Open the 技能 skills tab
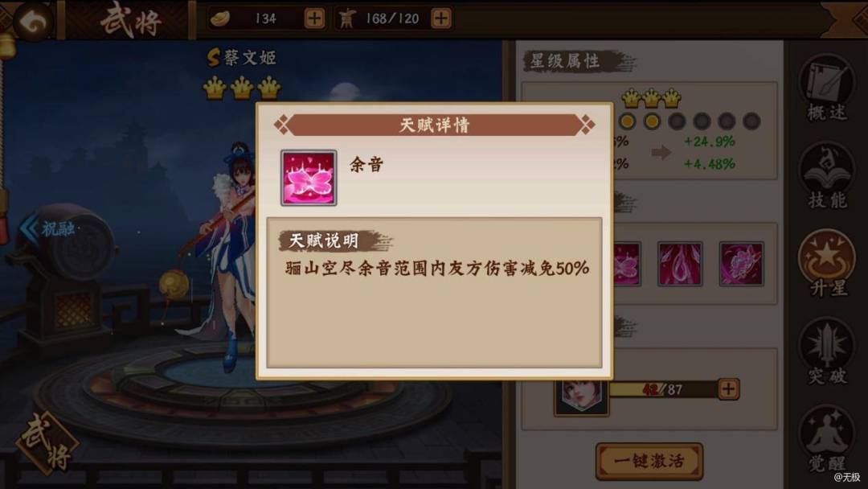The width and height of the screenshot is (868, 489). point(827,176)
